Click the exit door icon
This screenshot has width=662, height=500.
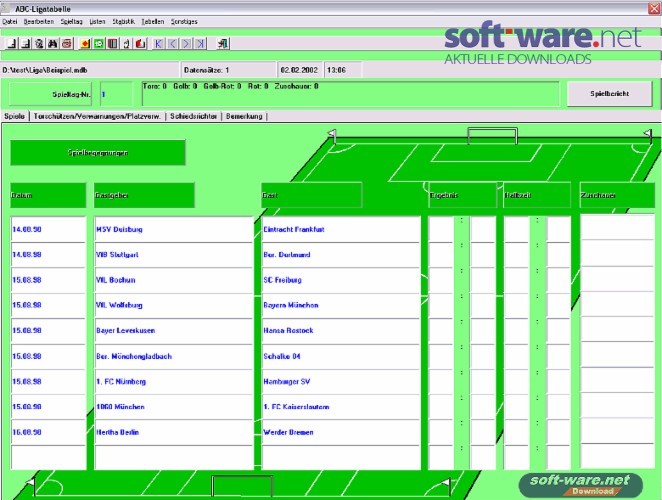[222, 43]
